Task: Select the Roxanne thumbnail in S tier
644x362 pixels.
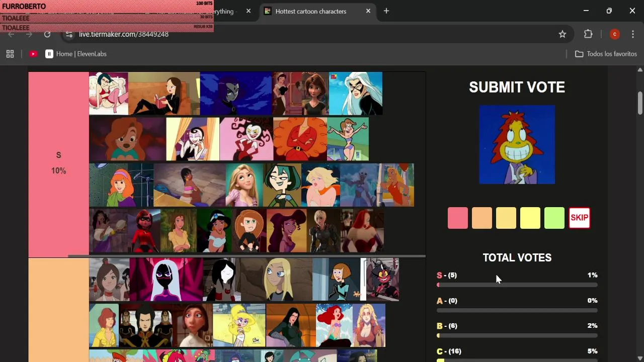Action: click(x=127, y=139)
